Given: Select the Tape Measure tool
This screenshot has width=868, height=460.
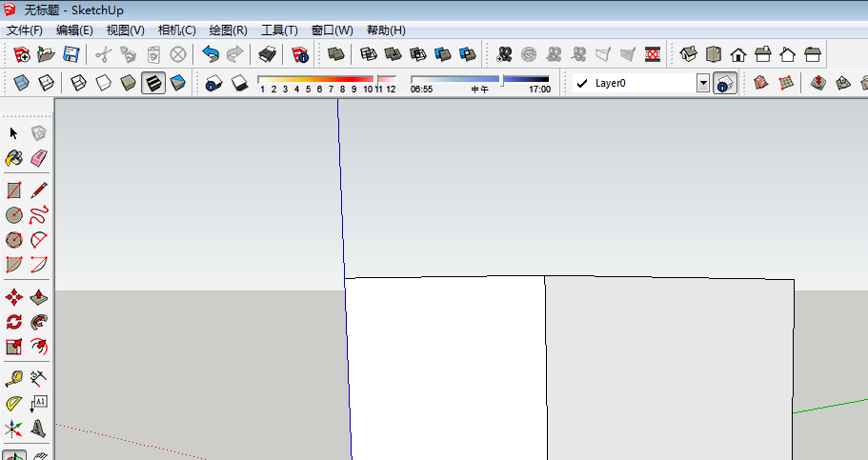Looking at the screenshot, I should click(14, 379).
